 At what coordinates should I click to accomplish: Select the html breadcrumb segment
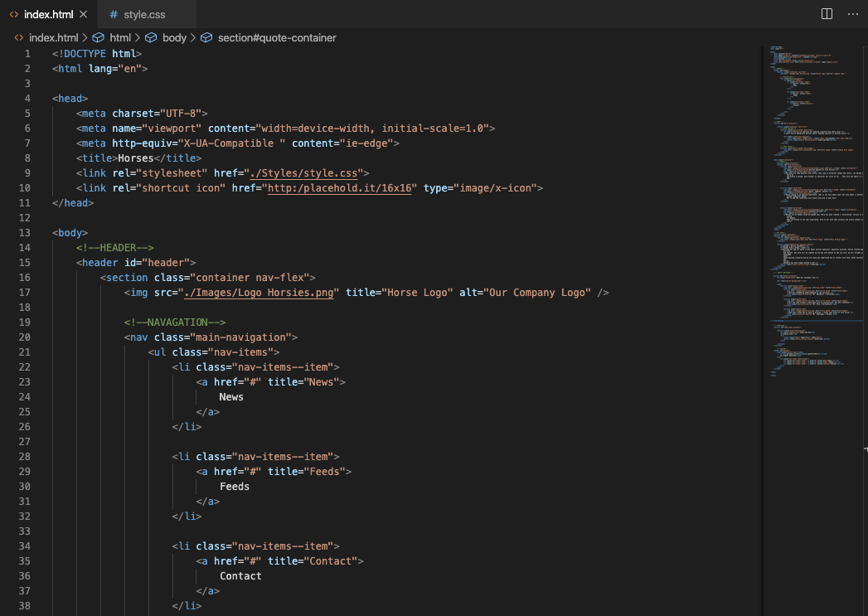(x=120, y=37)
